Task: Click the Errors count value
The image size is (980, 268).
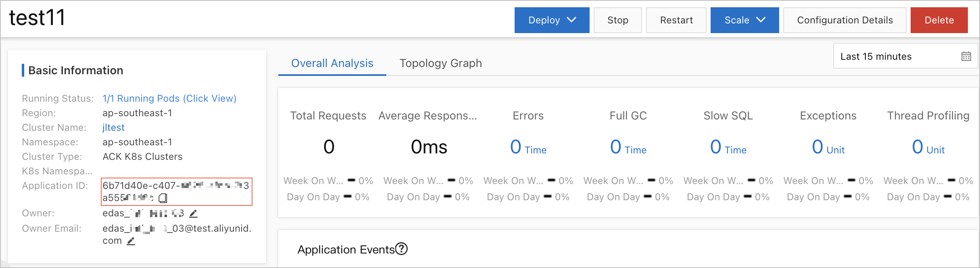Action: coord(516,147)
